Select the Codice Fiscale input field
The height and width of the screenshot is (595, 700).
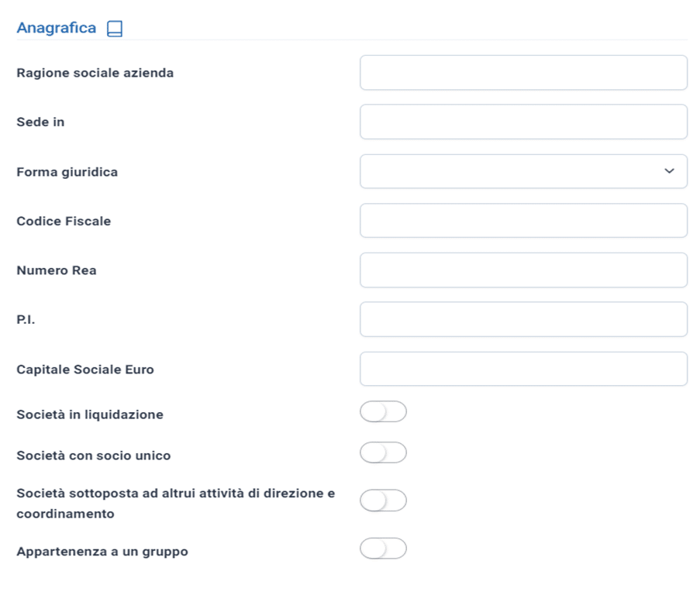[523, 220]
